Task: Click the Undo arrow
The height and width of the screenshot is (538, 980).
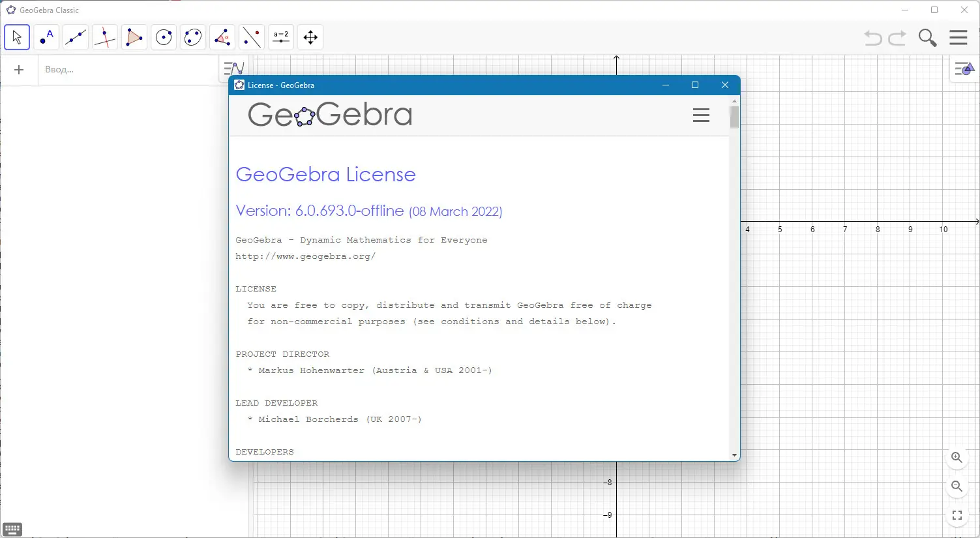Action: (873, 38)
